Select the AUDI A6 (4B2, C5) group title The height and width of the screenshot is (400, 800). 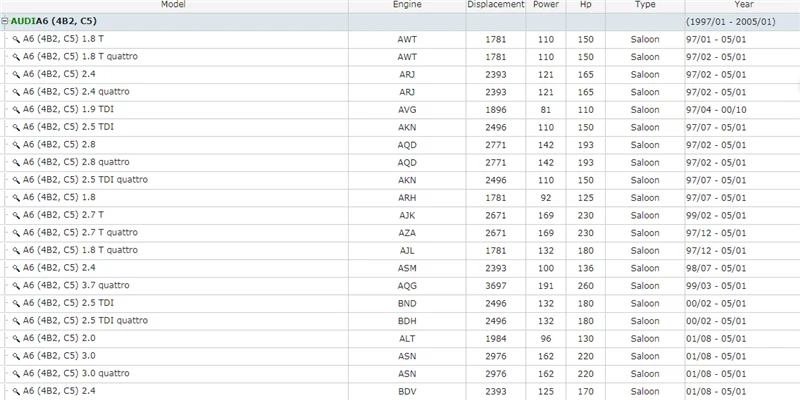[54, 21]
